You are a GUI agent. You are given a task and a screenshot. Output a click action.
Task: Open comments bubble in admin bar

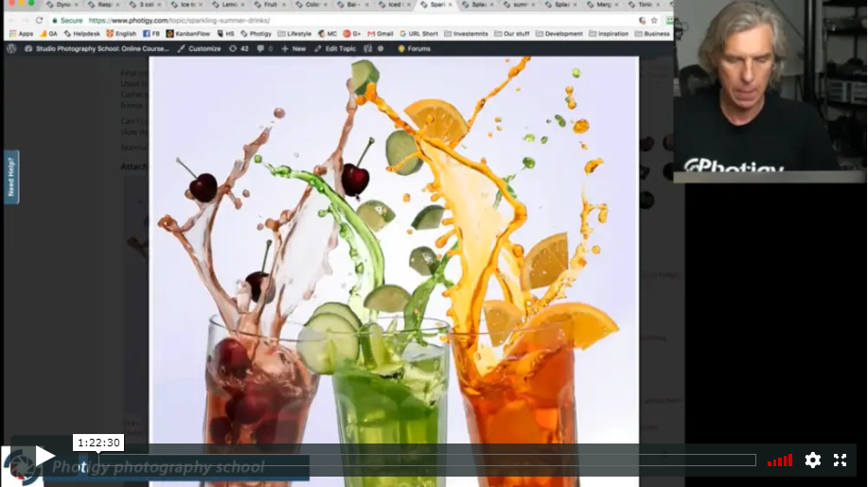click(265, 48)
